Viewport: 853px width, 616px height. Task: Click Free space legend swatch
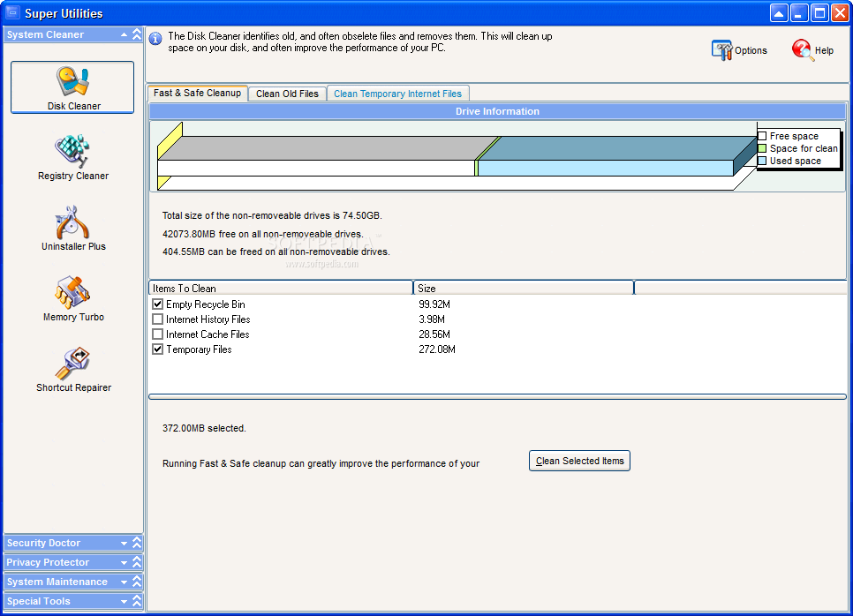tap(762, 136)
